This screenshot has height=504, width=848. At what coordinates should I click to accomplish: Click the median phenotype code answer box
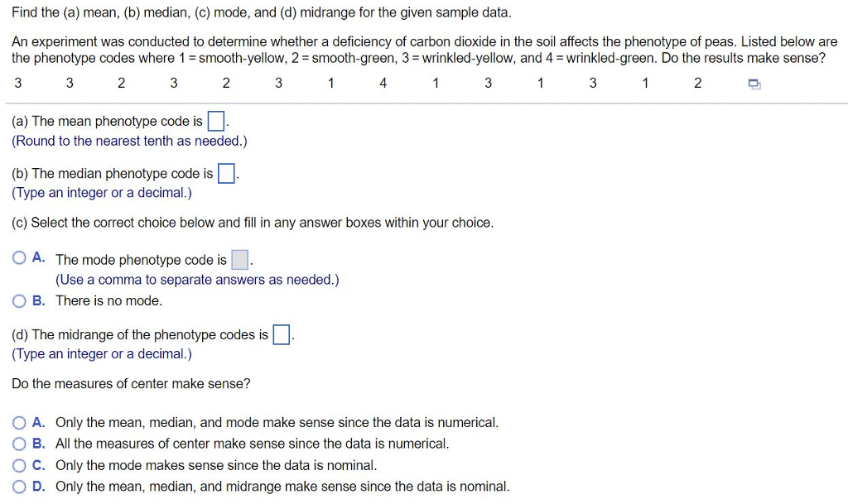[226, 174]
